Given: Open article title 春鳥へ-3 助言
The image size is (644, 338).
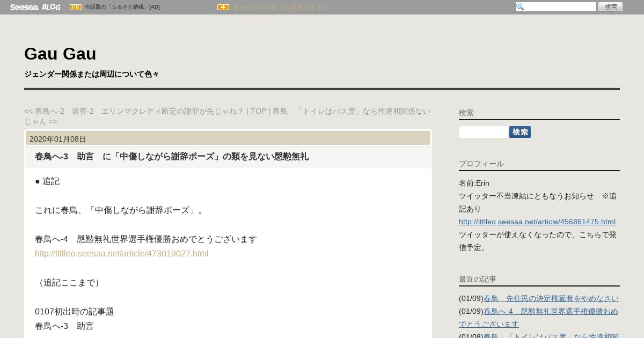Looking at the screenshot, I should (x=172, y=157).
